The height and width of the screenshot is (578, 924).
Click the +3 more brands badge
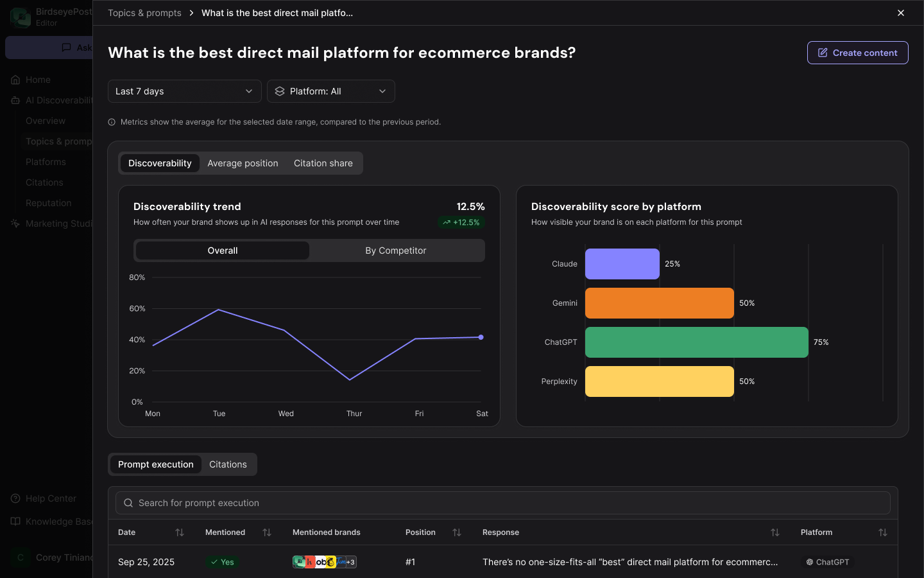[x=350, y=562]
